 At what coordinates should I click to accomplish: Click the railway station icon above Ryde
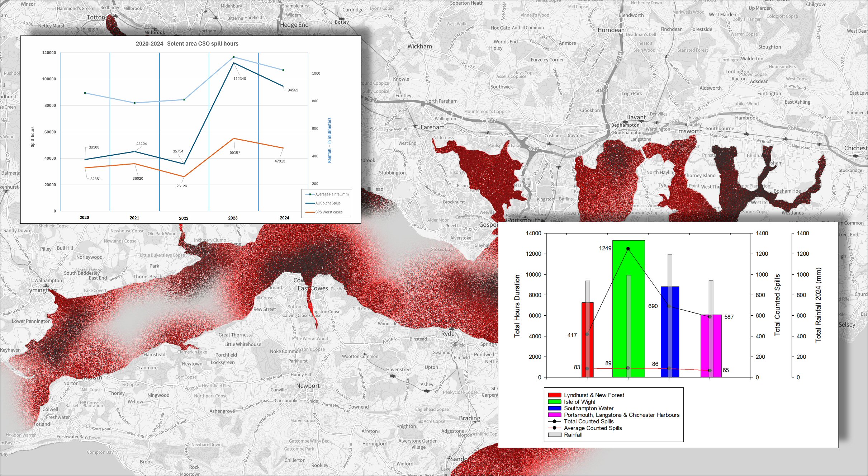pyautogui.click(x=452, y=328)
